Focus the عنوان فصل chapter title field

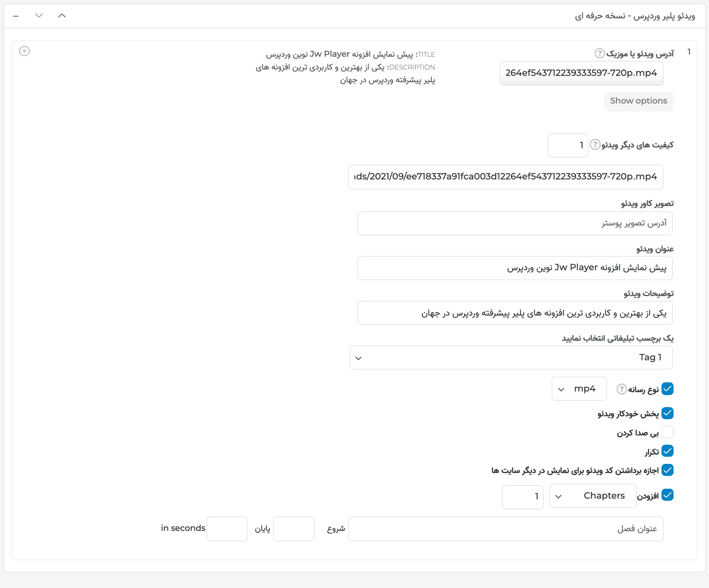506,529
